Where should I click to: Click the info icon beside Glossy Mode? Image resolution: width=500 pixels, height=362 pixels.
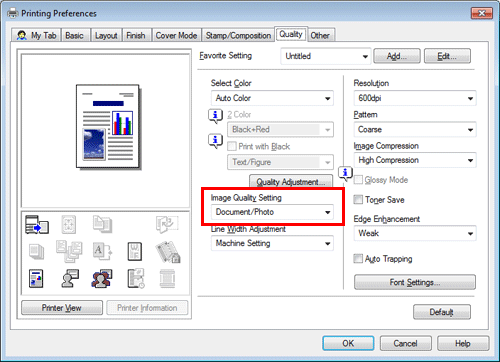(345, 173)
